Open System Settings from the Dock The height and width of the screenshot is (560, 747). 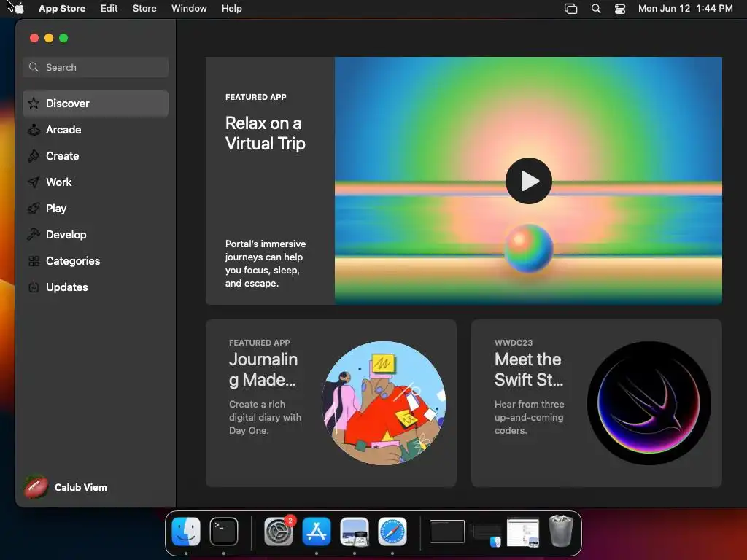[x=279, y=532]
